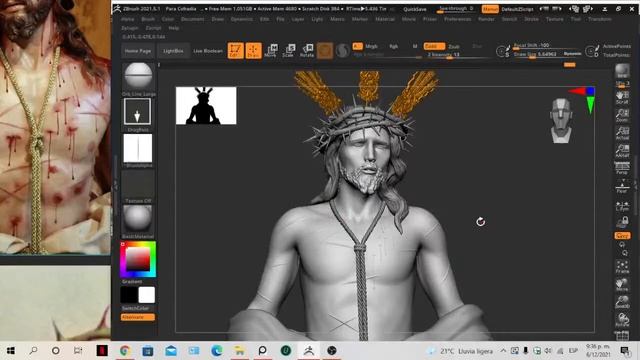Screen dimensions: 640x360
Task: Open the Document menu
Action: tap(192, 19)
